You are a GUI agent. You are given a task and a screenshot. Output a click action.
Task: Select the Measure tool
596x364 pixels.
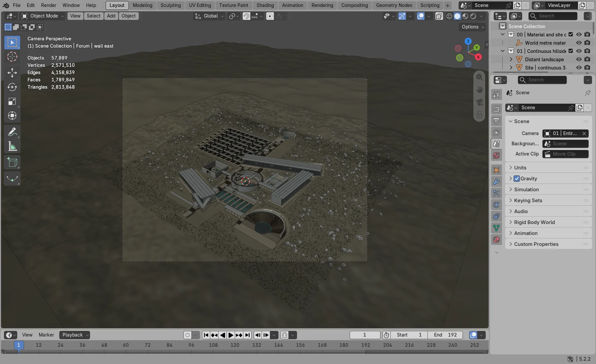pos(12,146)
